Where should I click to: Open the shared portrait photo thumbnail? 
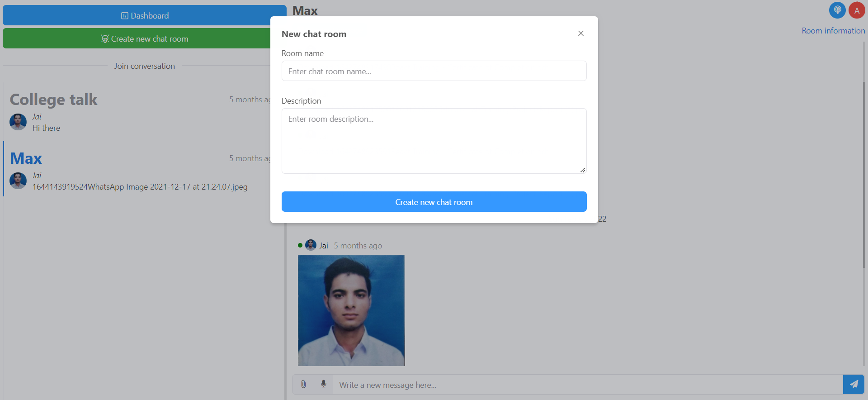[351, 310]
